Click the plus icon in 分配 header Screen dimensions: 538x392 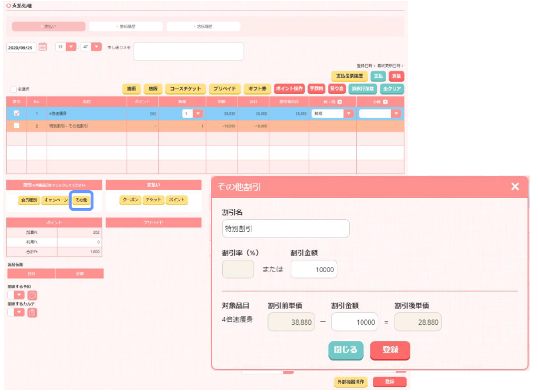(386, 101)
